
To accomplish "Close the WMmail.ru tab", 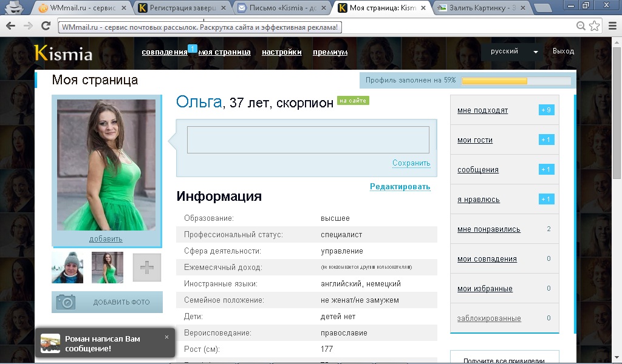I will pyautogui.click(x=124, y=7).
